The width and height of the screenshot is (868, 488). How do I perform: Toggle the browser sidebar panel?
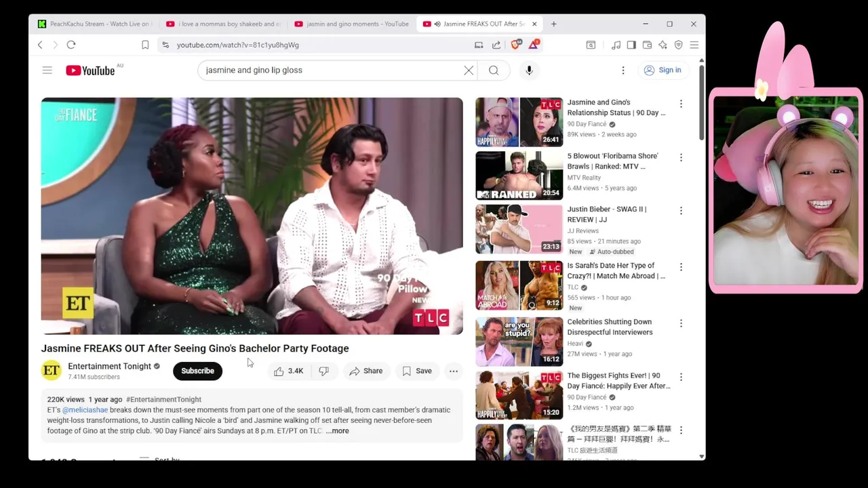pos(631,45)
